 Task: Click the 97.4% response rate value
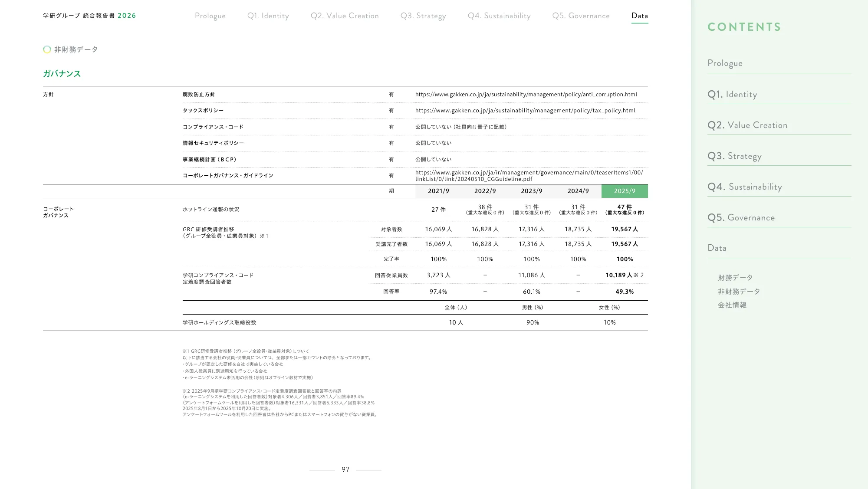click(x=438, y=292)
